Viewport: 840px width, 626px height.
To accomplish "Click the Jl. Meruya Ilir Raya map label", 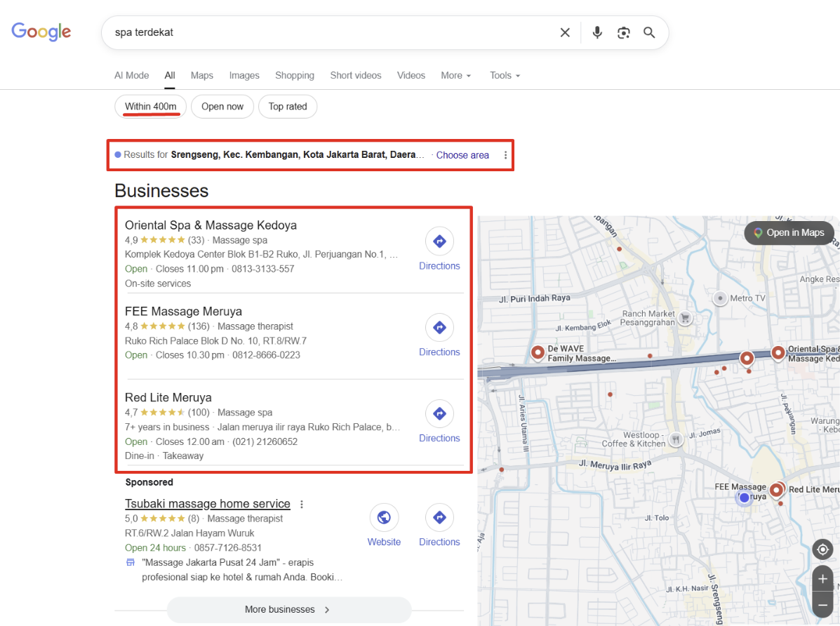I will (x=615, y=465).
